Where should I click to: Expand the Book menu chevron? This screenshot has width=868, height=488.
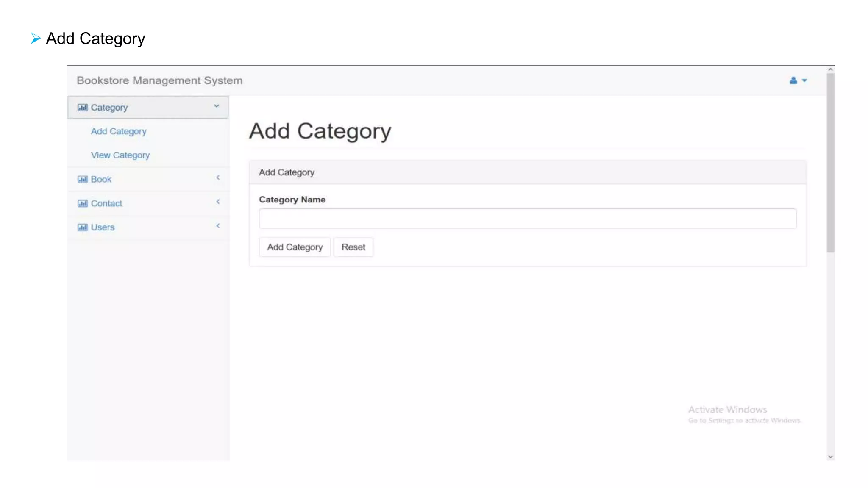(x=218, y=177)
